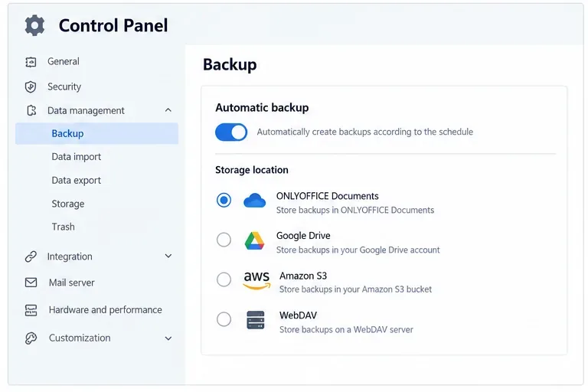The image size is (588, 392).
Task: Click the Google Drive logo icon
Action: [255, 241]
